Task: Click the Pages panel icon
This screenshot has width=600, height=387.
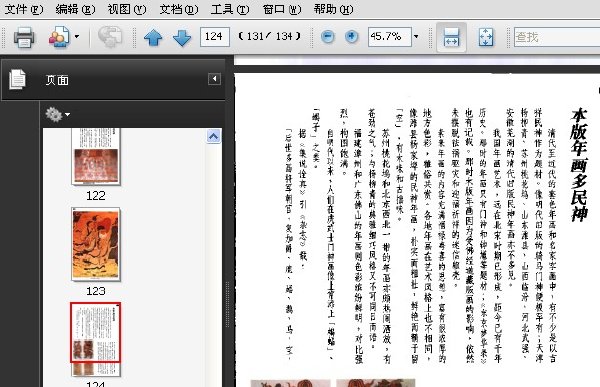Action: pos(17,79)
